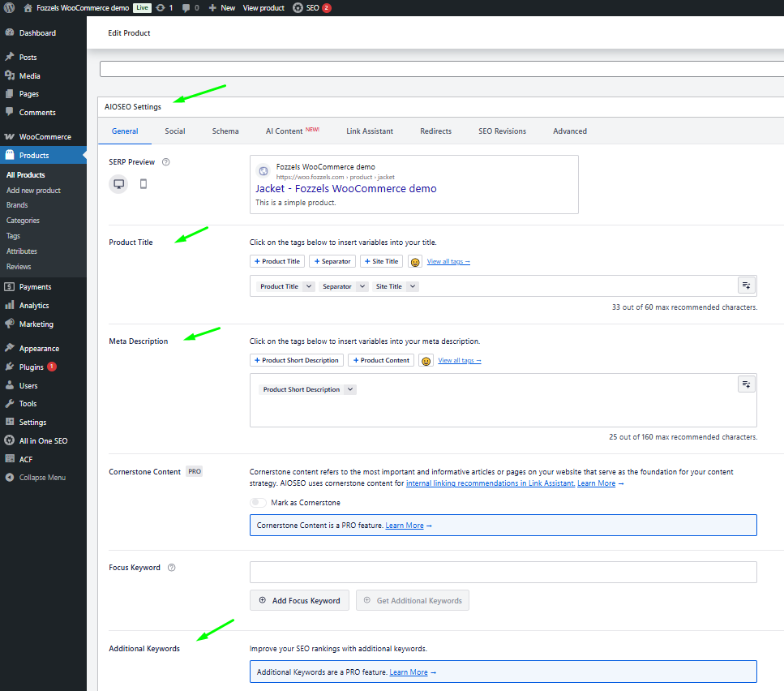Open emoji picker in Meta Description section
Viewport: 784px width, 691px height.
[426, 360]
